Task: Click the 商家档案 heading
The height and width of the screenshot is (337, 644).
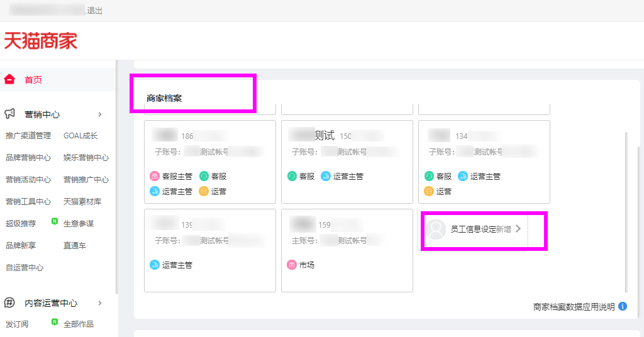Action: pos(164,99)
